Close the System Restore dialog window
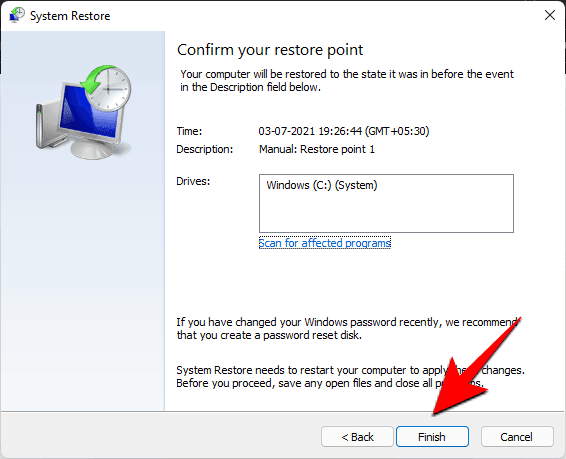This screenshot has height=459, width=566. coord(549,15)
